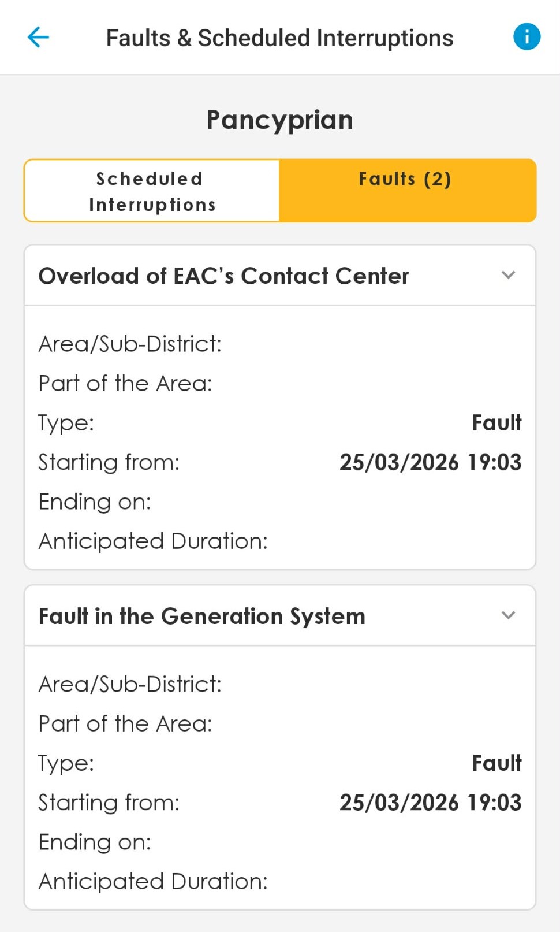Tap Area/Sub-District label in Contact Center card
Image resolution: width=560 pixels, height=932 pixels.
[130, 344]
